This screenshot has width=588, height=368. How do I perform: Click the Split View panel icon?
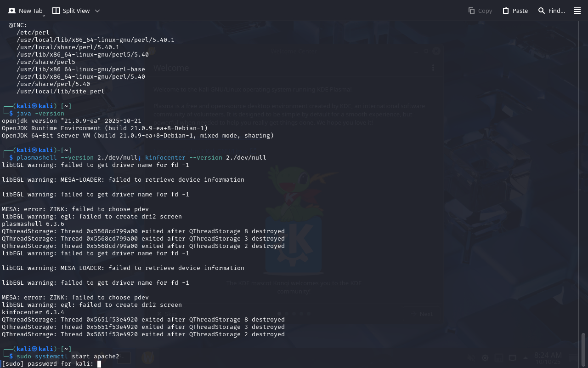click(x=56, y=11)
